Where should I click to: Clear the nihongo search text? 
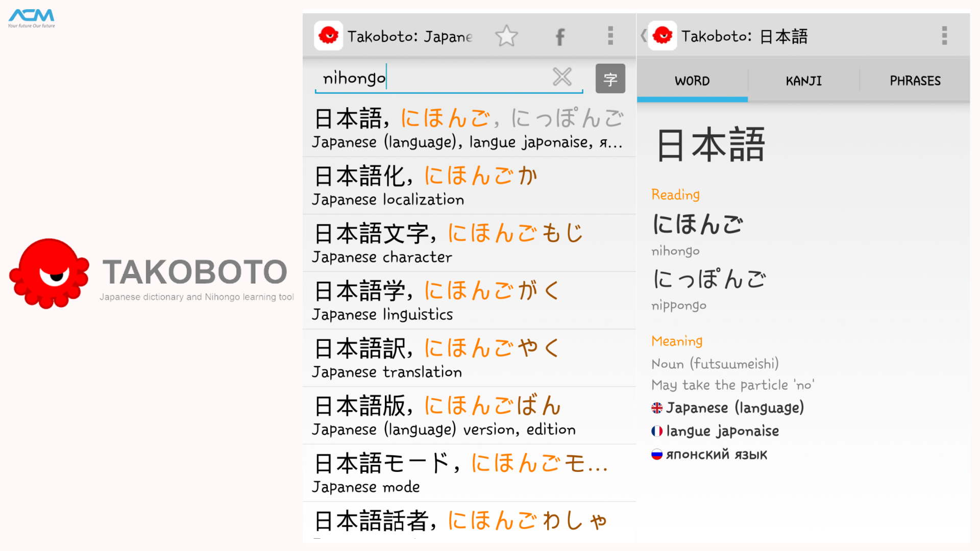[562, 78]
